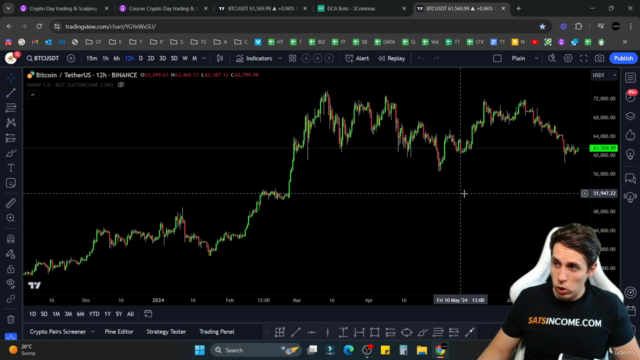
Task: Open the candle chart type selector
Action: [x=220, y=58]
